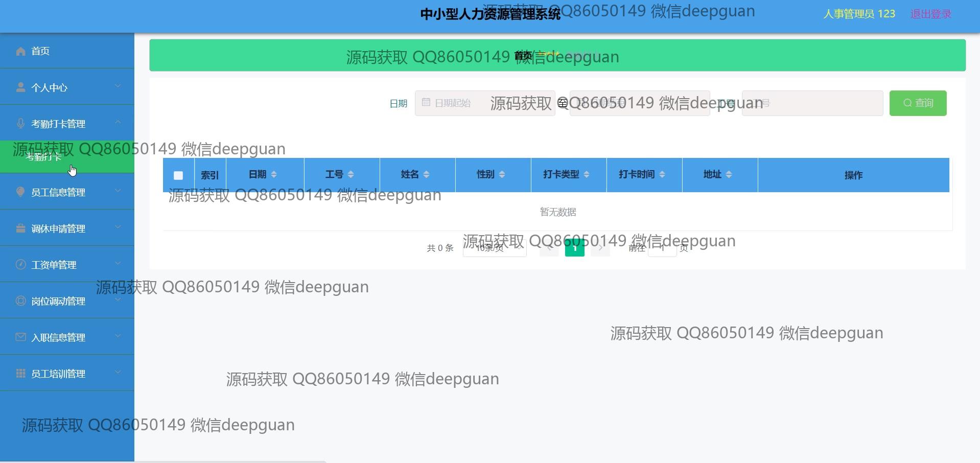
Task: Click the home icon beside 首页
Action: click(x=20, y=51)
